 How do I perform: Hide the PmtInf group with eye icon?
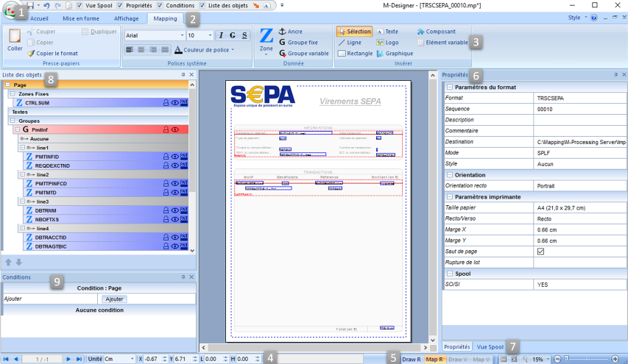pyautogui.click(x=175, y=129)
